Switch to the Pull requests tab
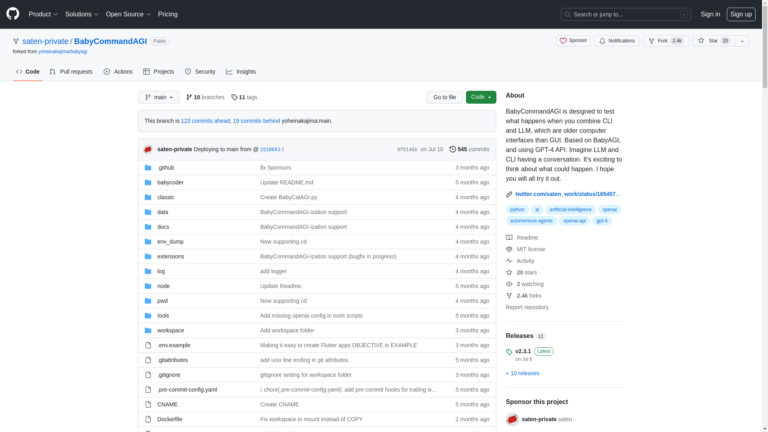 pos(70,72)
